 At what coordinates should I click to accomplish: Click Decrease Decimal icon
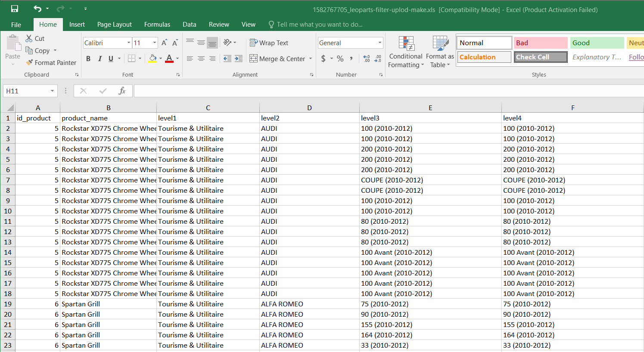coord(378,59)
